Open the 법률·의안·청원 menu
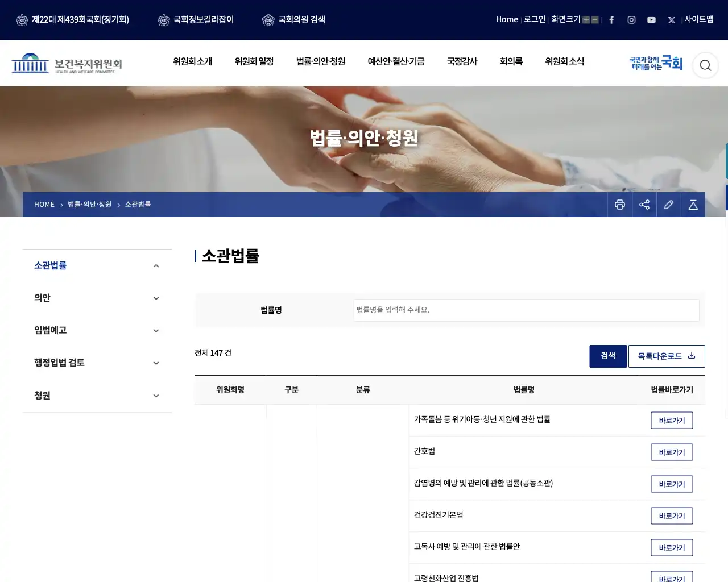Viewport: 728px width, 582px height. (x=321, y=61)
